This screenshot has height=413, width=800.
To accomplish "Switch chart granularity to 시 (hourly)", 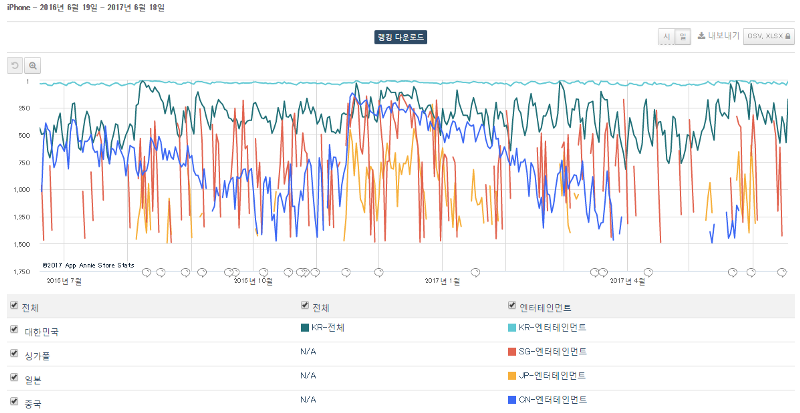I will pyautogui.click(x=666, y=36).
